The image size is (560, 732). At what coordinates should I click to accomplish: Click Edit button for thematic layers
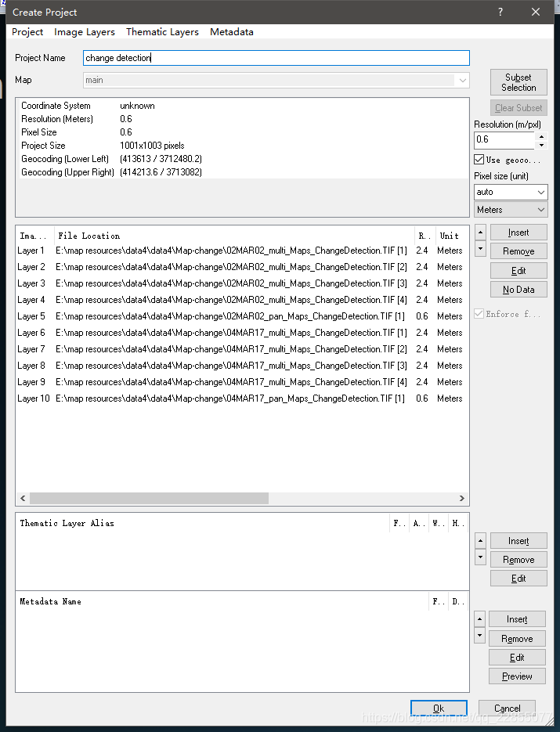coord(518,578)
